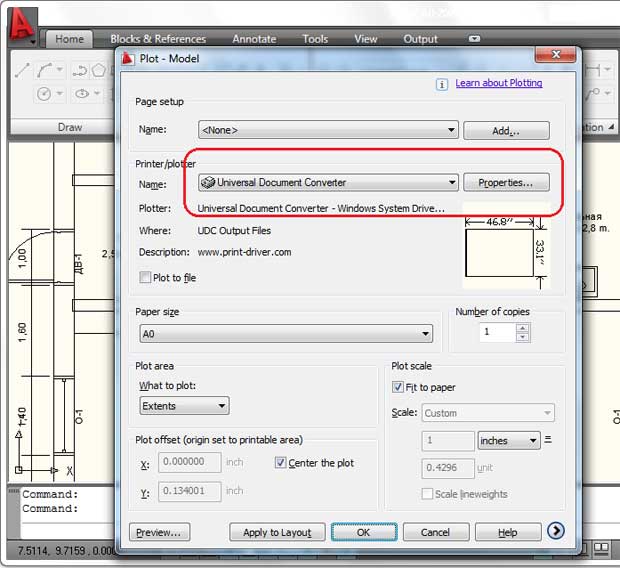620x568 pixels.
Task: Switch to the View ribbon tab
Action: 365,39
